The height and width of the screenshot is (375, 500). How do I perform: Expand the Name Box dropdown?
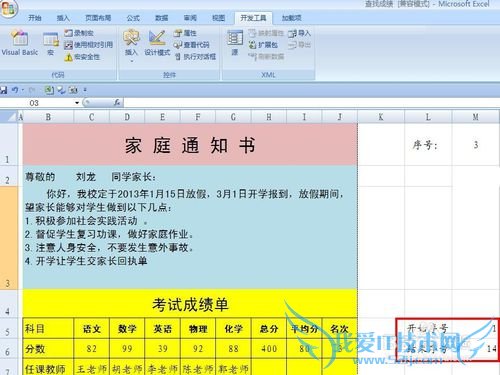77,103
